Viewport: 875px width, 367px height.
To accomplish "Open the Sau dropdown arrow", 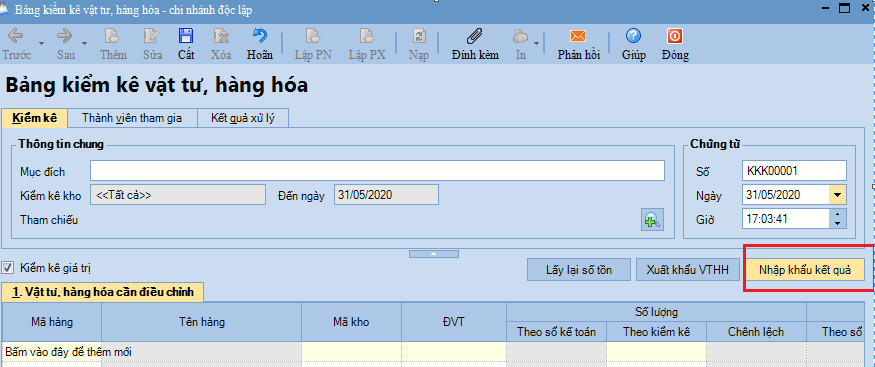I will [x=84, y=44].
